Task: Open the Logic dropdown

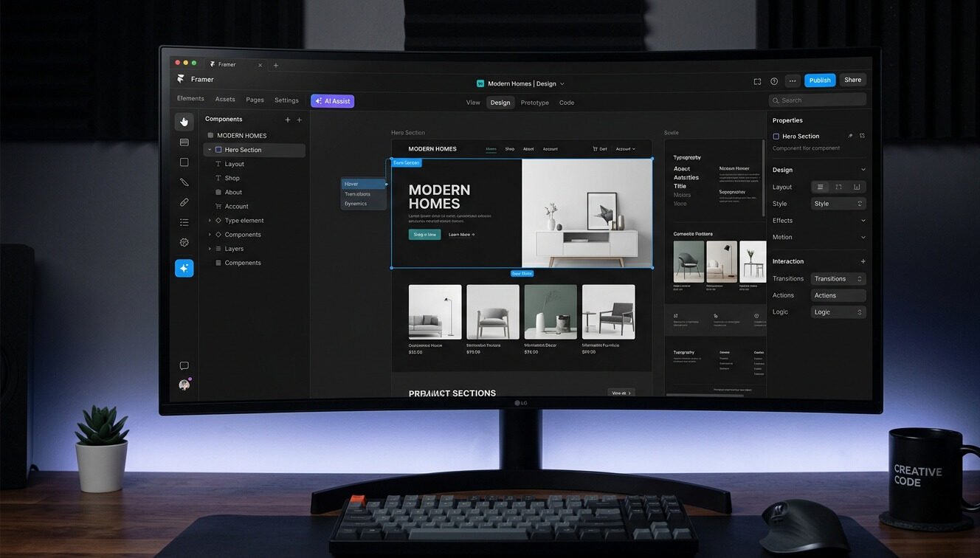Action: point(838,312)
